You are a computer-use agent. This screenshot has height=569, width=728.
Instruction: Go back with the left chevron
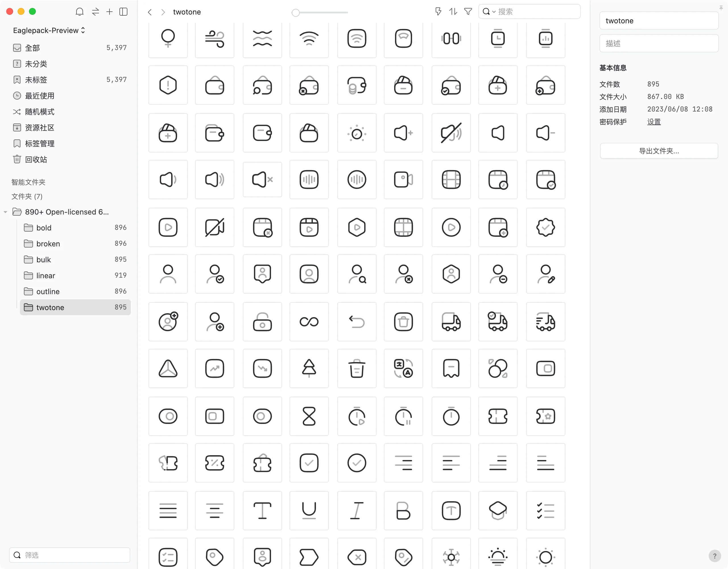pos(150,12)
